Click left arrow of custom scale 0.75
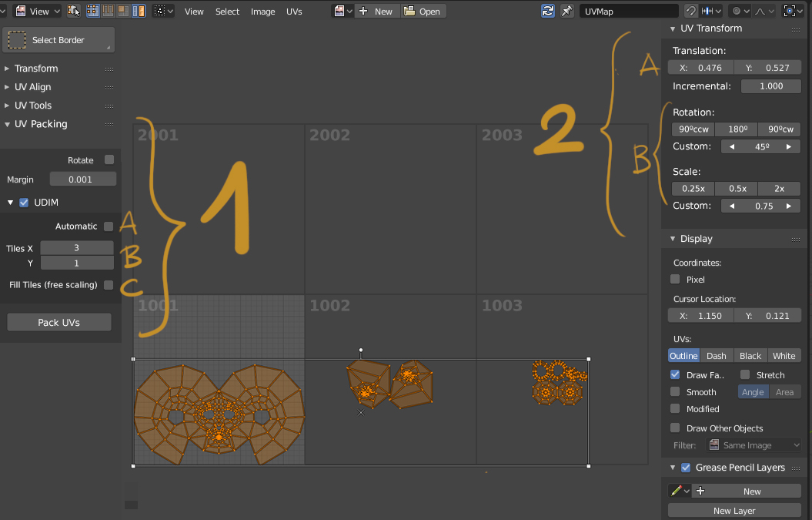The image size is (812, 520). coord(732,206)
